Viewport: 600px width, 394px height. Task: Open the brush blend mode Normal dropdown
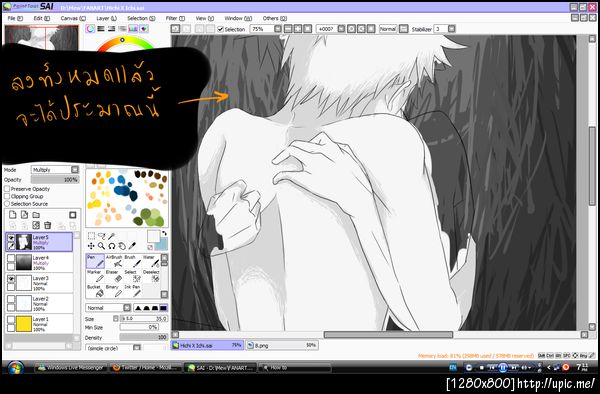108,308
